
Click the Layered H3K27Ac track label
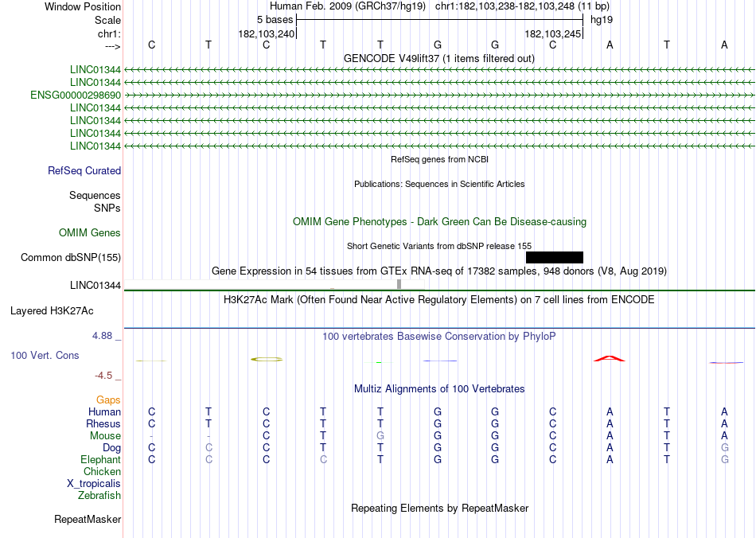tap(52, 311)
